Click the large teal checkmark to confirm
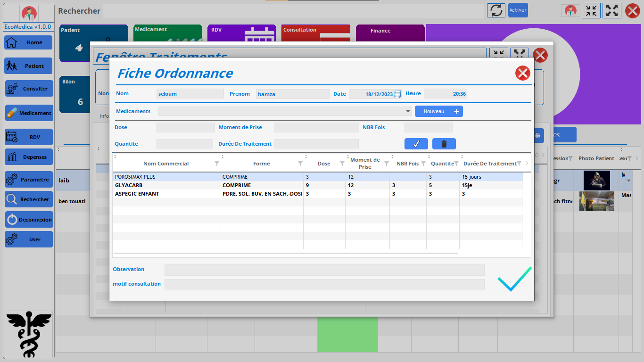The image size is (644, 362). click(x=514, y=279)
